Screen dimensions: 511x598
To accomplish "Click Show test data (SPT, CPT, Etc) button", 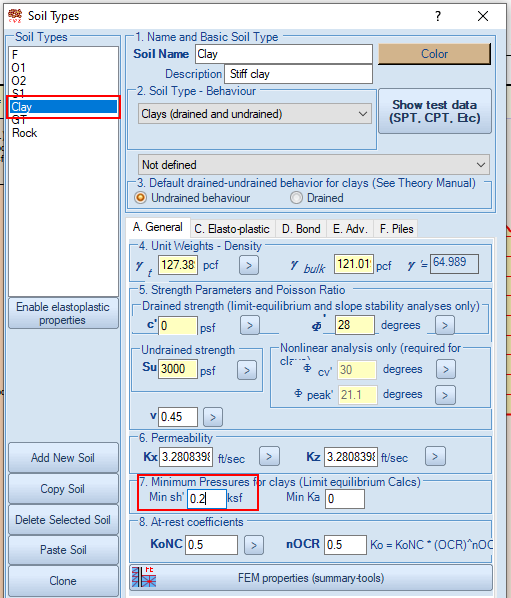I will coord(435,111).
